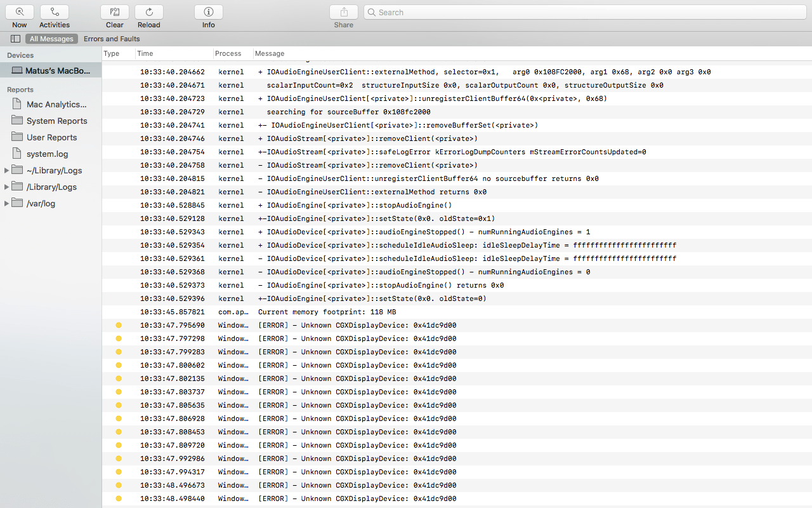Select the safeLogError kErrorLogDumpCounters message
This screenshot has width=812, height=508.
point(452,152)
